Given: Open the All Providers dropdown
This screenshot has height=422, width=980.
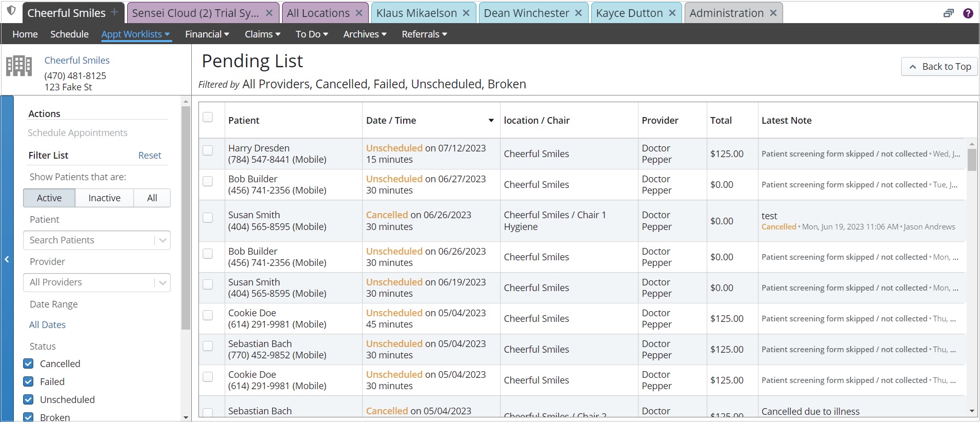Looking at the screenshot, I should point(97,282).
